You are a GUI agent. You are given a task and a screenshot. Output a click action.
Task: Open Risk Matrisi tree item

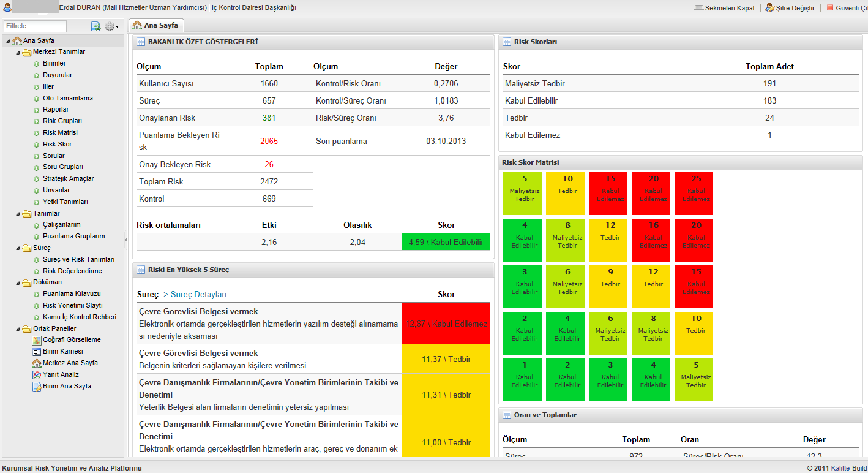(60, 132)
